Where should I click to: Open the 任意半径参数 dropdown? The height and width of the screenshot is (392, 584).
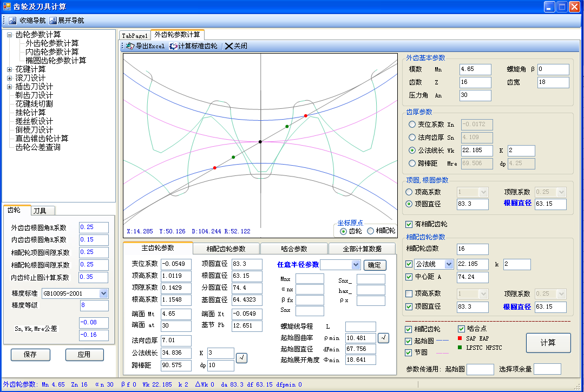click(x=356, y=265)
